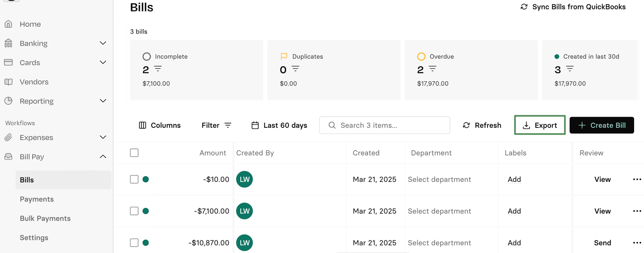Click the filter icon in Overdue card
Image resolution: width=644 pixels, height=253 pixels.
pyautogui.click(x=432, y=69)
